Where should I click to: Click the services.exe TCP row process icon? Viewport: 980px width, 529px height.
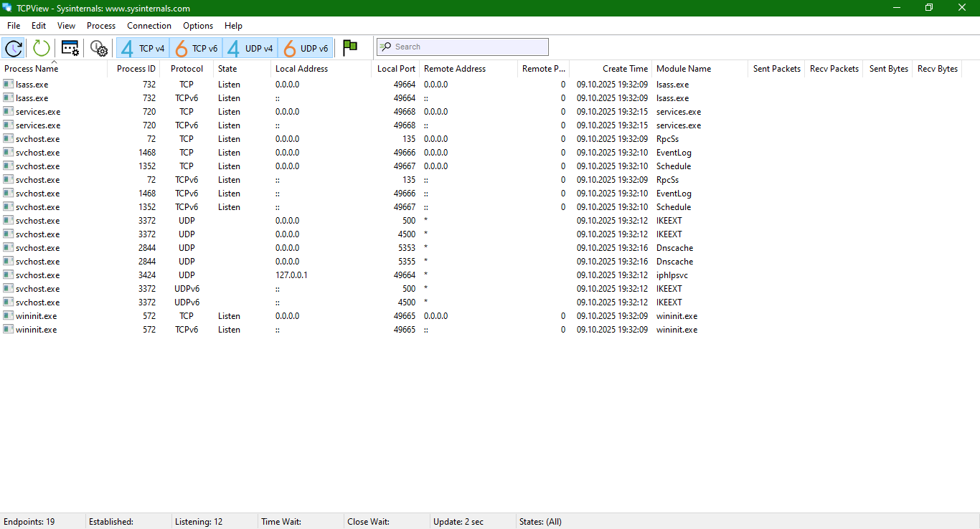(x=8, y=112)
